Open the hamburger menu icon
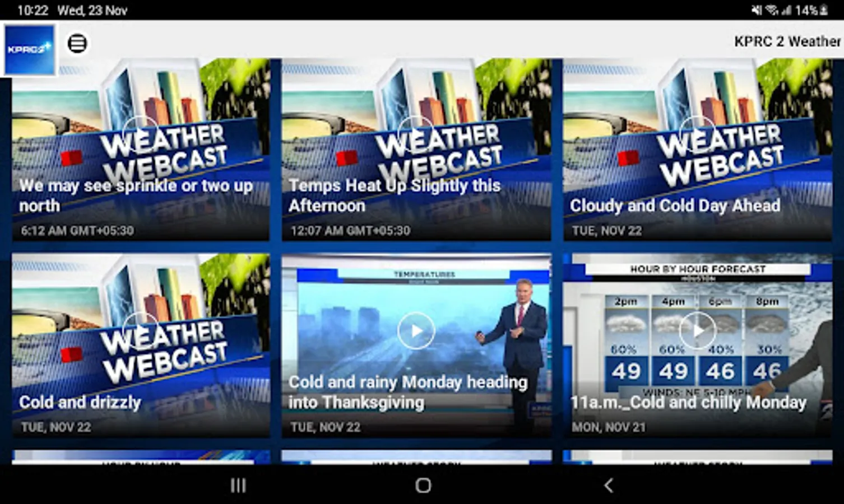This screenshot has width=844, height=504. pos(77,43)
